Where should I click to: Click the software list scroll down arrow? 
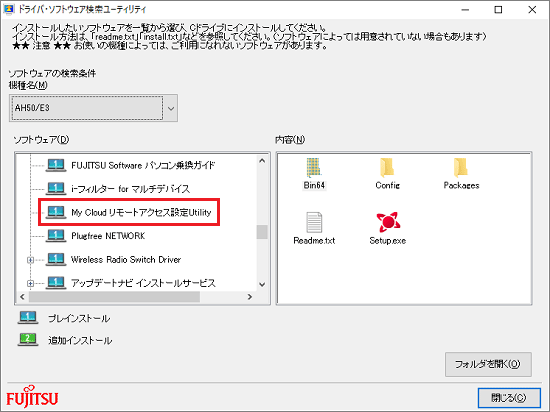coord(262,284)
